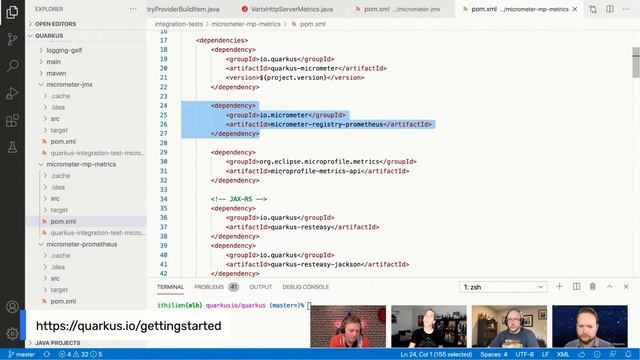640x360 pixels.
Task: Open the zsh terminal selector dropdown
Action: coord(503,287)
